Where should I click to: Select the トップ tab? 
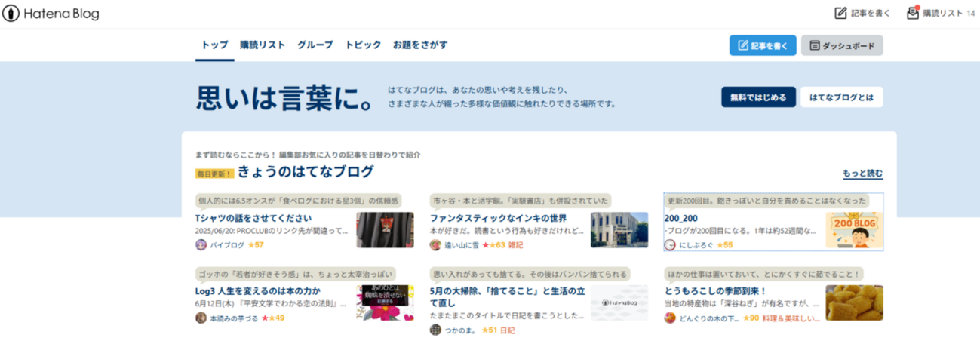pyautogui.click(x=214, y=45)
